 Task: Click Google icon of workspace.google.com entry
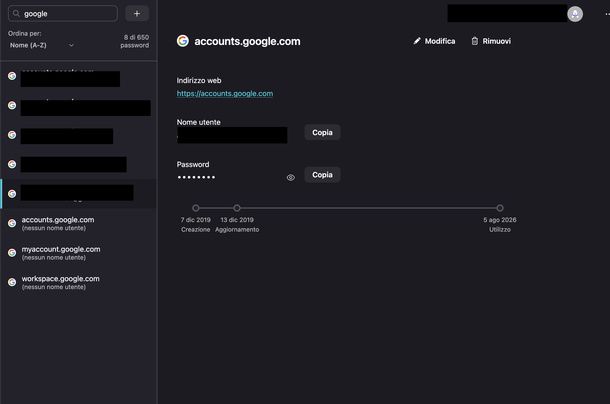pyautogui.click(x=12, y=282)
